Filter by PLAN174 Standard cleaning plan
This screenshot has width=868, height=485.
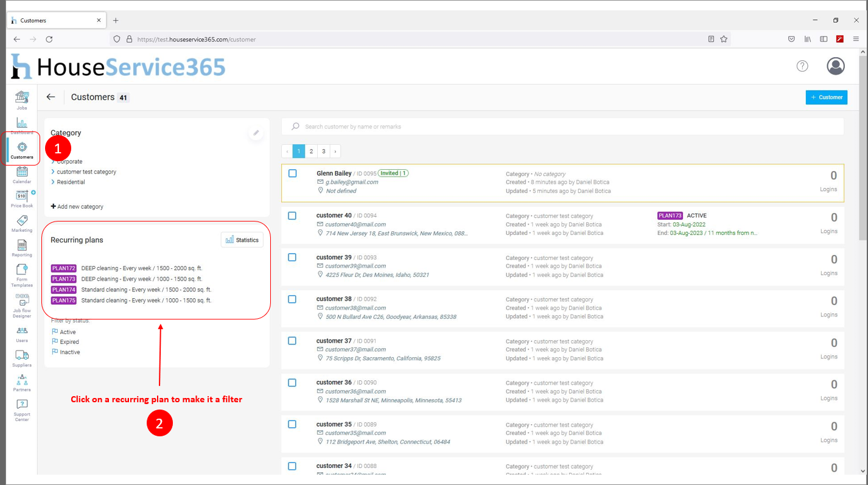coord(131,290)
